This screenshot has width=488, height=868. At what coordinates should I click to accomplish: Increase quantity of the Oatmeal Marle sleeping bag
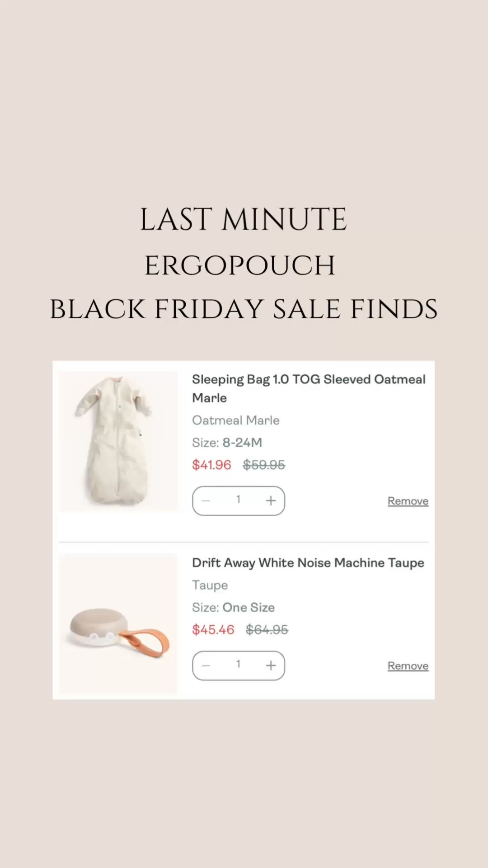point(271,500)
